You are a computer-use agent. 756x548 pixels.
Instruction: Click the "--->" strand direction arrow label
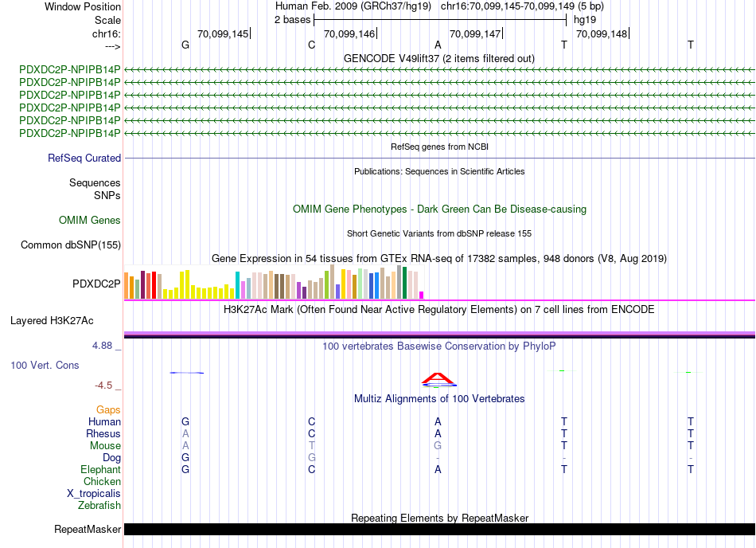pyautogui.click(x=112, y=46)
